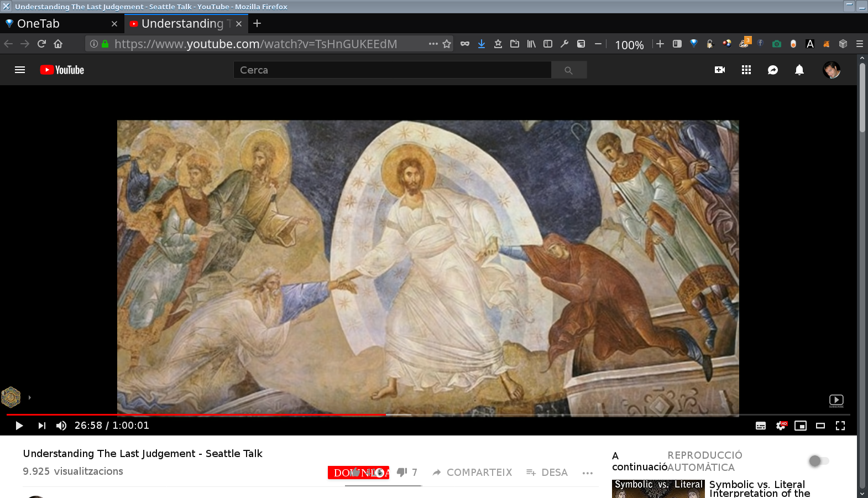The height and width of the screenshot is (498, 868).
Task: Toggle theater mode view
Action: [x=820, y=426]
